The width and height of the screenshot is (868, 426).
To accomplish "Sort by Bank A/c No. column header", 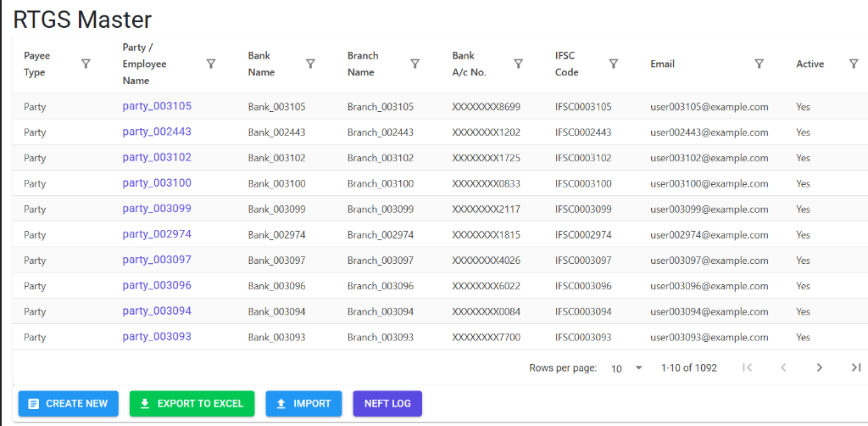I will point(469,64).
